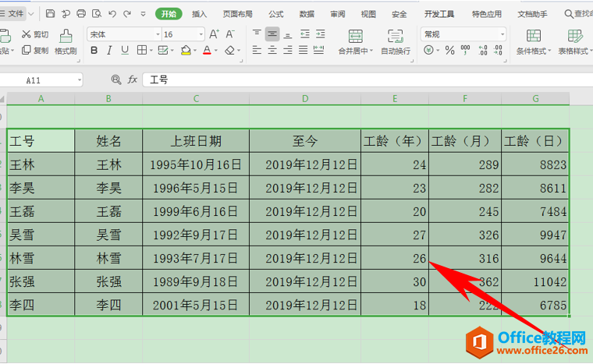Click the fx insert function icon

[x=133, y=80]
